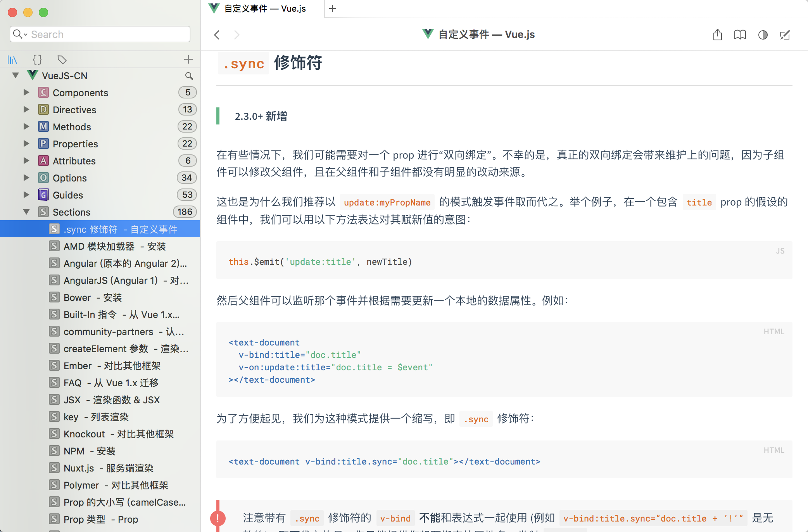Open search options dropdown magnifier arrow
808x532 pixels.
[20, 35]
